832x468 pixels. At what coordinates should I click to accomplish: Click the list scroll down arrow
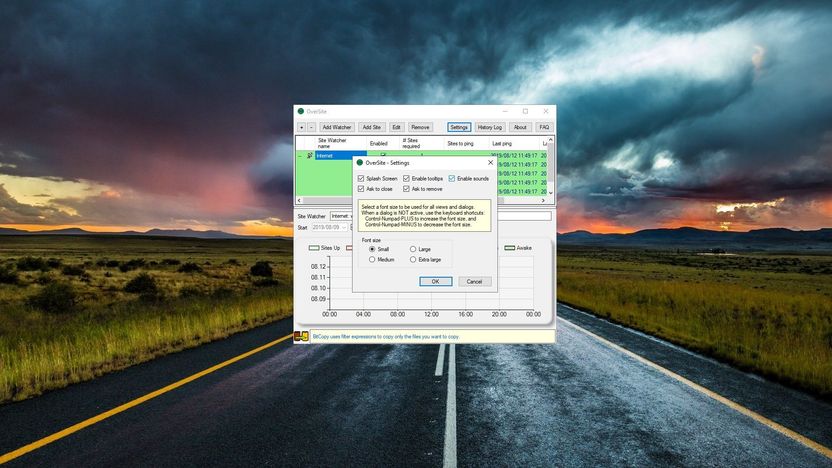550,193
